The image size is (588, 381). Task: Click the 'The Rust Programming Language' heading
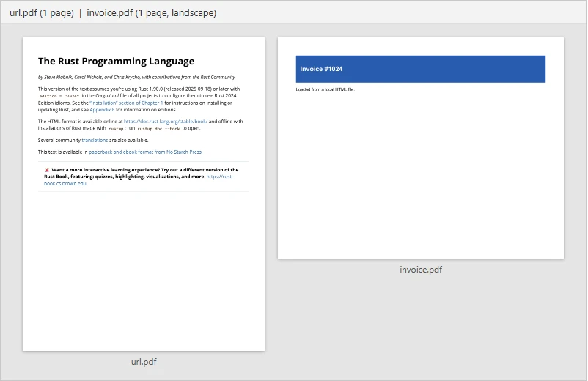click(117, 61)
